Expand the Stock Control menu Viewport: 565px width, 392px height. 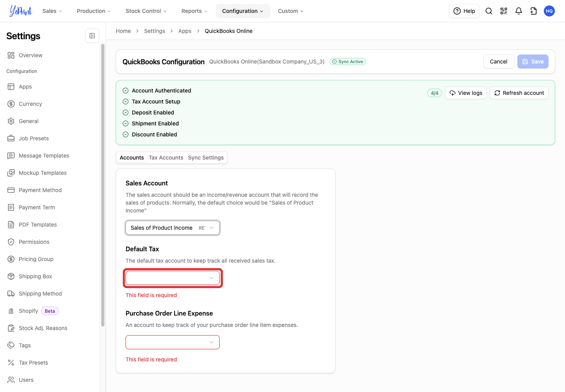[146, 11]
